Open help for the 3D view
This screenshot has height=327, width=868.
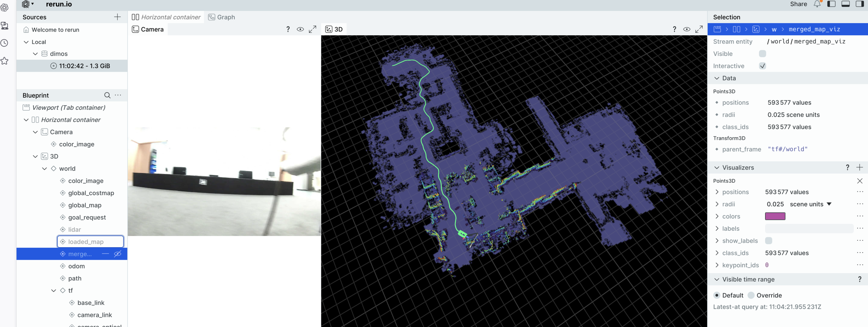[674, 29]
